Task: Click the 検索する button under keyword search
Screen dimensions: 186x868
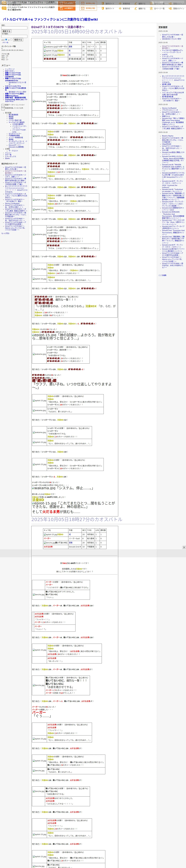Action: tap(6, 31)
